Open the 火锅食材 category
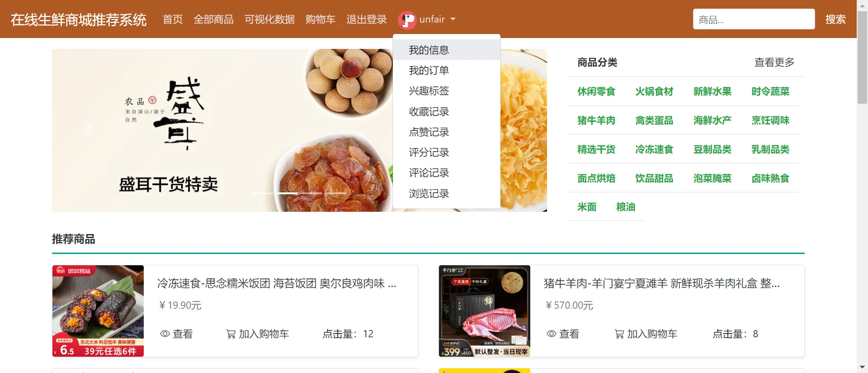868x373 pixels. (654, 91)
